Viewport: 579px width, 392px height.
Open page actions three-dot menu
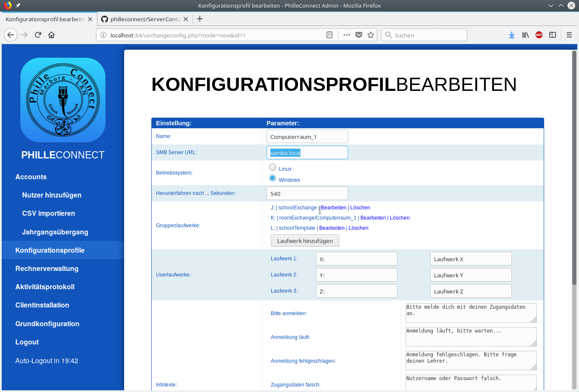(347, 35)
